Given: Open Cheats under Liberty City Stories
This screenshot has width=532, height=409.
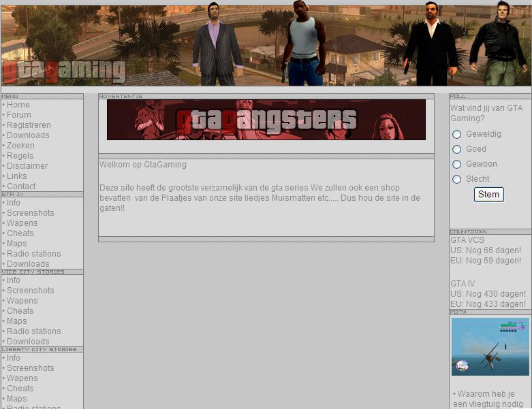Looking at the screenshot, I should coord(20,389).
